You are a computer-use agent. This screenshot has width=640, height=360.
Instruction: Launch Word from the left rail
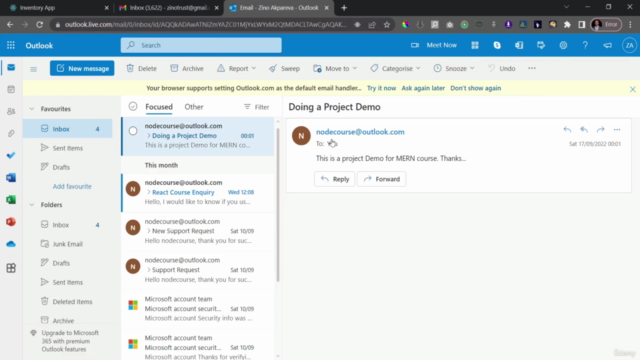(11, 178)
